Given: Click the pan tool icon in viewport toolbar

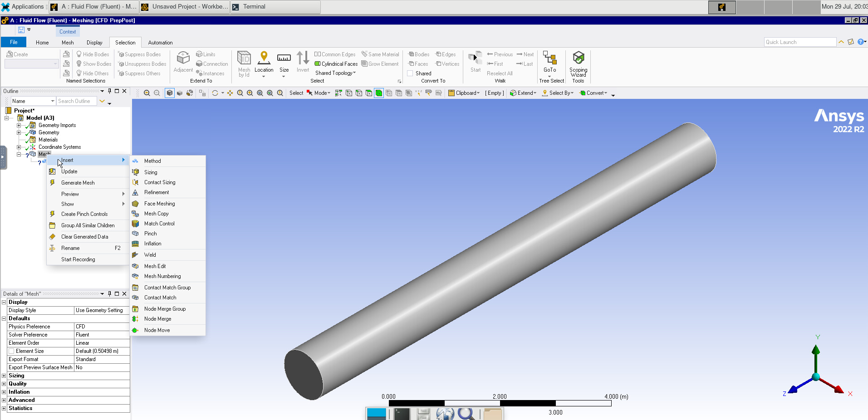Looking at the screenshot, I should coord(230,93).
